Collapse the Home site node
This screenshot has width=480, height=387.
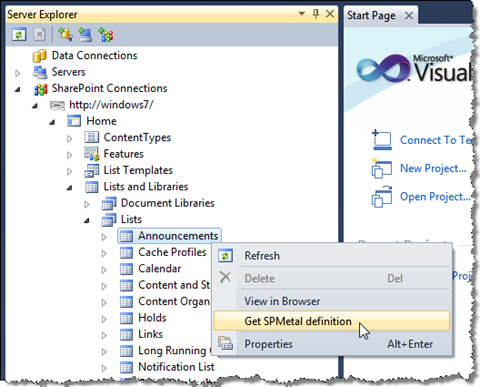52,122
